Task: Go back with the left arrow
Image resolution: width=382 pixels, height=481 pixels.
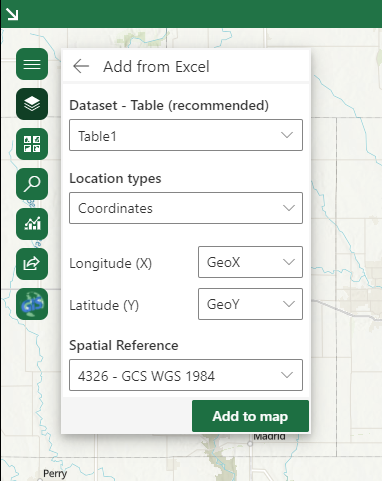Action: pyautogui.click(x=81, y=66)
